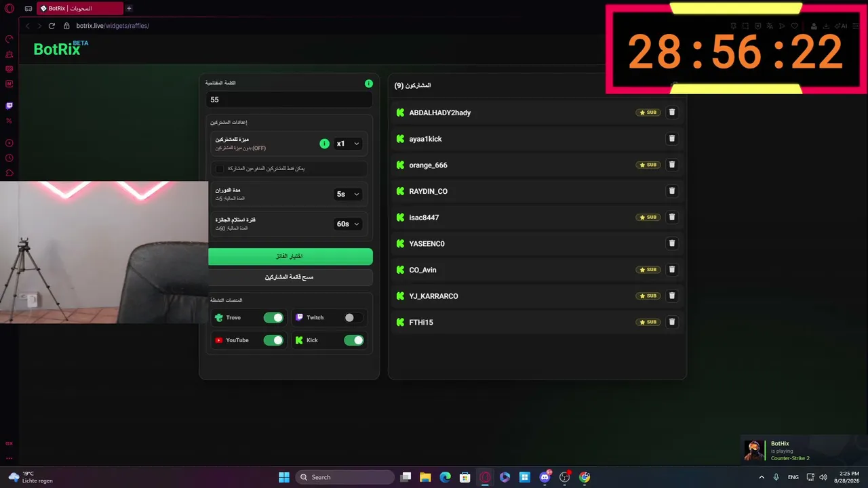Viewport: 868px width, 488px height.
Task: Click participant name YJ_KARRARCO
Action: click(433, 296)
